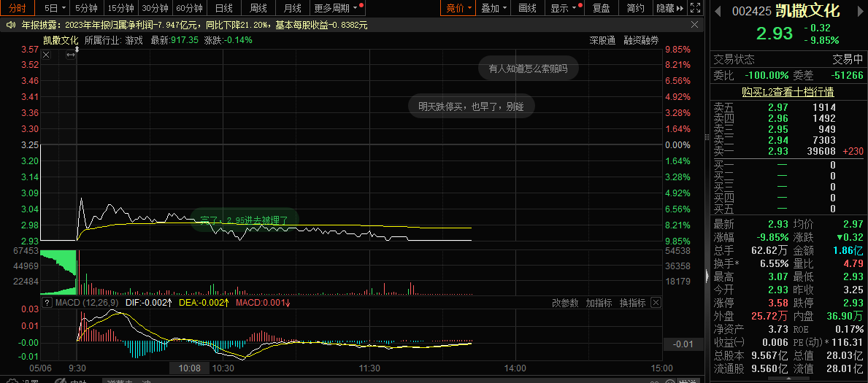Click the 简约 simple view button
Screen dimensions: 868x383
point(636,8)
